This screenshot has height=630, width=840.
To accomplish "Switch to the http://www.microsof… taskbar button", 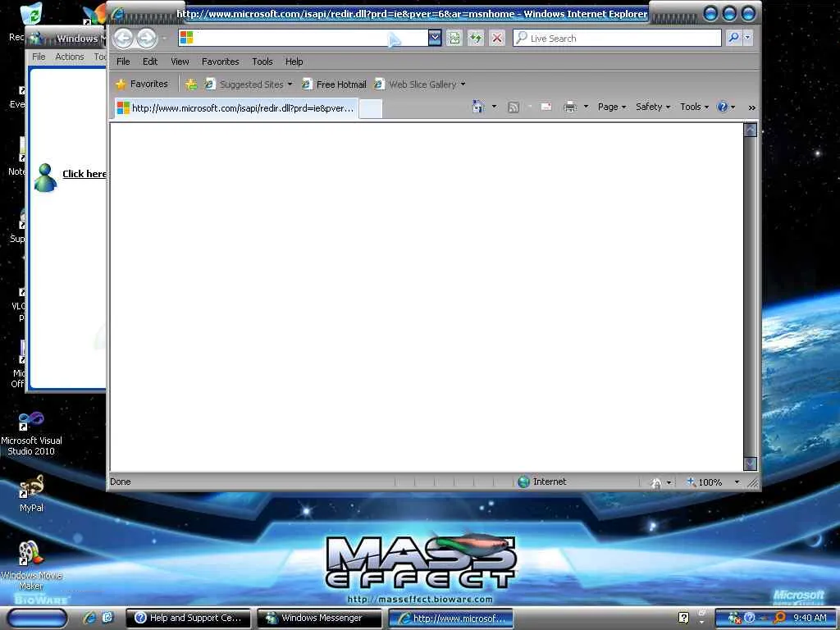I will [x=451, y=619].
